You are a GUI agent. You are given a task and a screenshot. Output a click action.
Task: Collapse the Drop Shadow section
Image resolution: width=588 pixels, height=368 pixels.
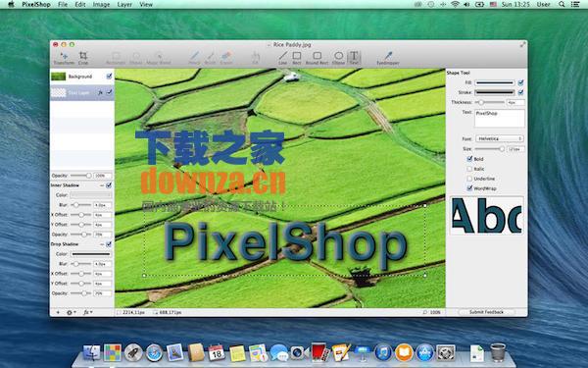coord(102,244)
